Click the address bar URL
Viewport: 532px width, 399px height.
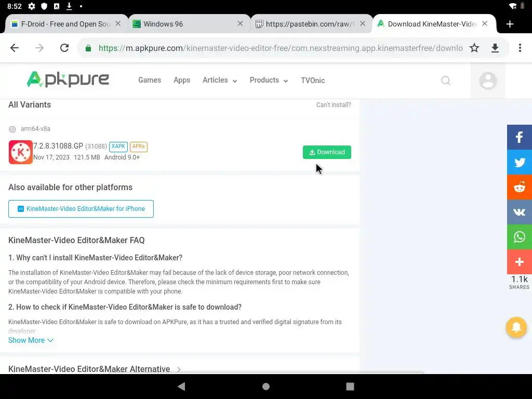pos(280,48)
